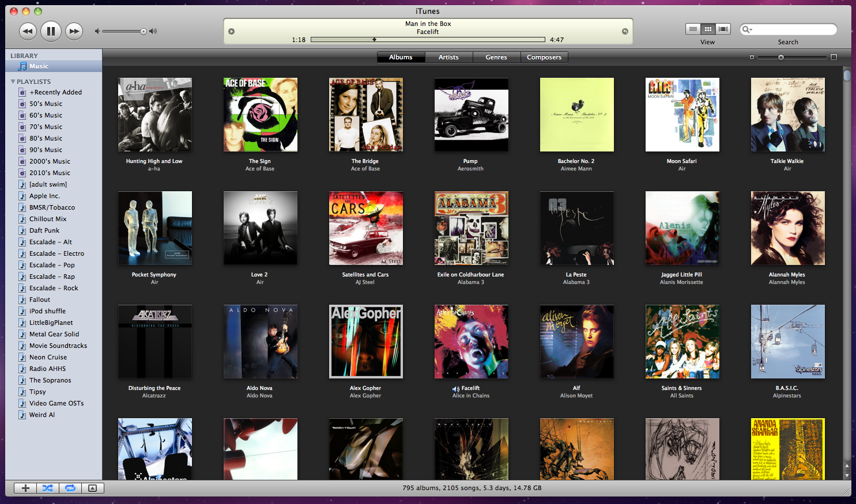Switch to Grid view
This screenshot has height=504, width=856.
[708, 29]
